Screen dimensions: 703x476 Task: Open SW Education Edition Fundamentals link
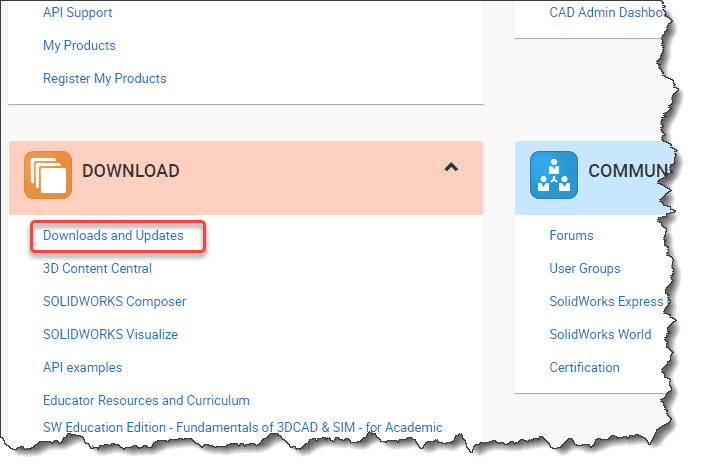[x=242, y=427]
